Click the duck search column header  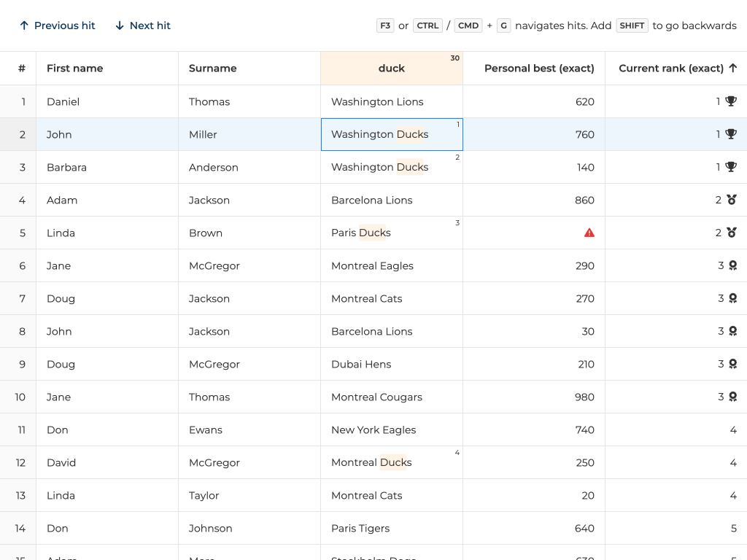(391, 68)
